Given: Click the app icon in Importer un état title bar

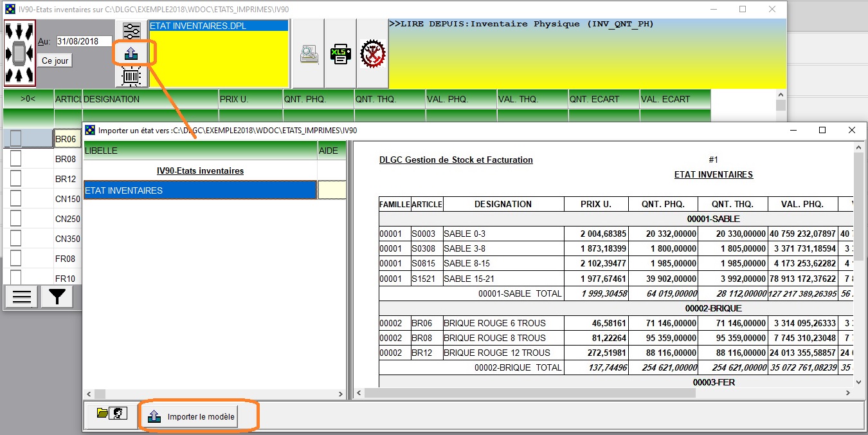Looking at the screenshot, I should (x=90, y=130).
